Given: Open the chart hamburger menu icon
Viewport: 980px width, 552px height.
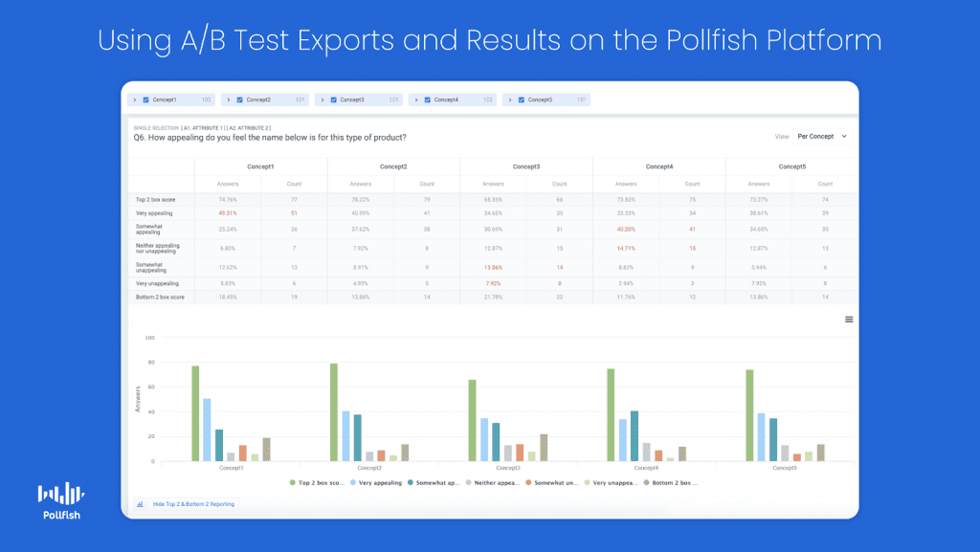Looking at the screenshot, I should coord(848,320).
